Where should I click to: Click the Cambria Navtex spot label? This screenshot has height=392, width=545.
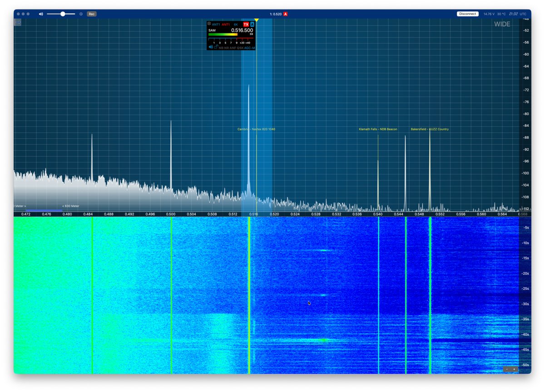256,129
